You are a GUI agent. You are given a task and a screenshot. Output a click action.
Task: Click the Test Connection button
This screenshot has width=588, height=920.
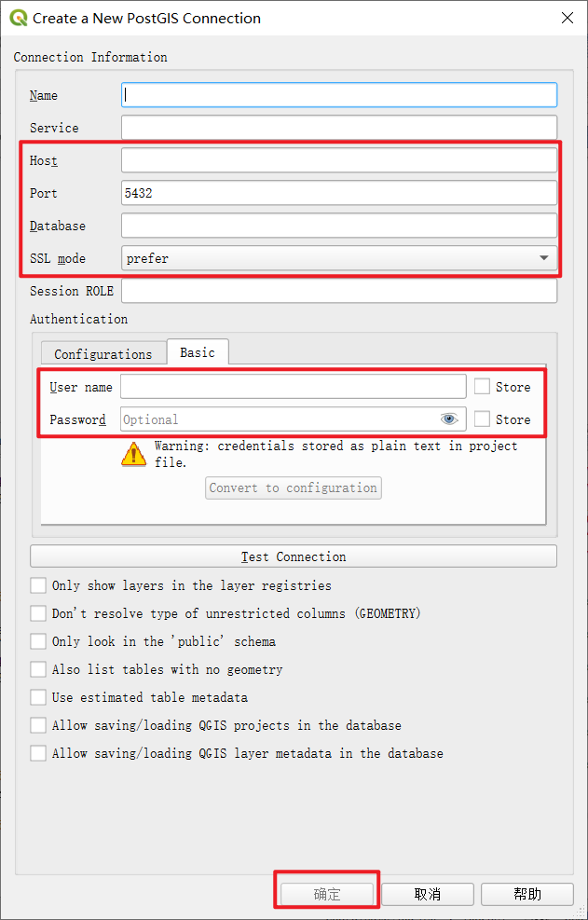pyautogui.click(x=294, y=556)
